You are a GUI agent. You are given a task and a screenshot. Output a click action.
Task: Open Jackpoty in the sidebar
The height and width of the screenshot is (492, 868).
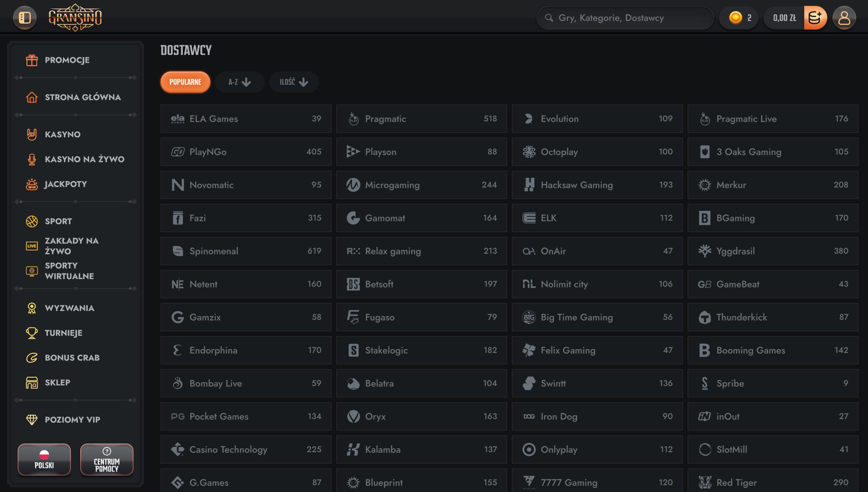click(65, 184)
